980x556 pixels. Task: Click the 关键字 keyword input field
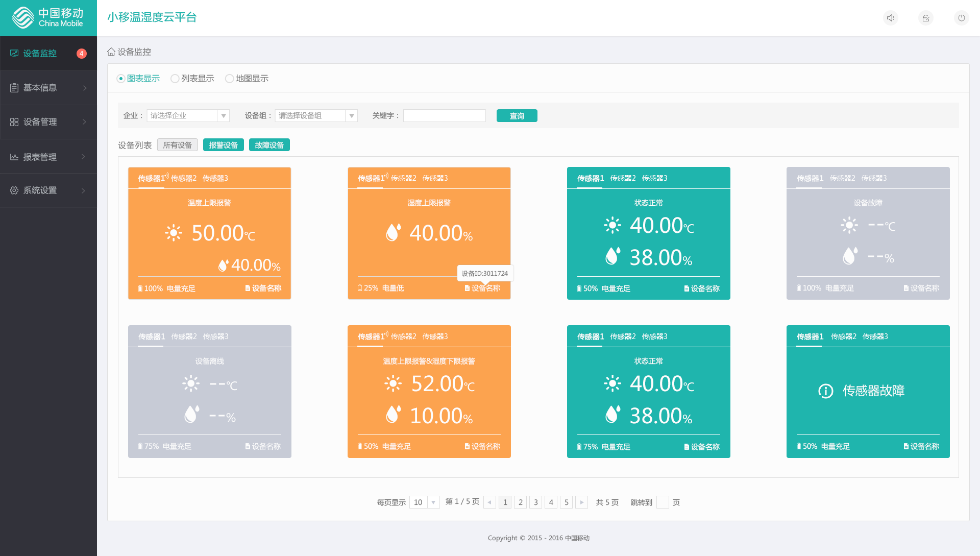444,116
